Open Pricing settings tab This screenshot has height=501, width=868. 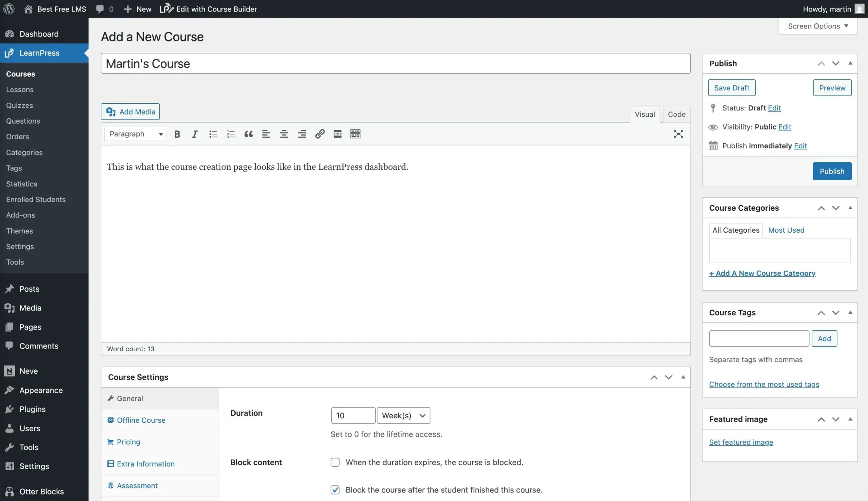160,442
